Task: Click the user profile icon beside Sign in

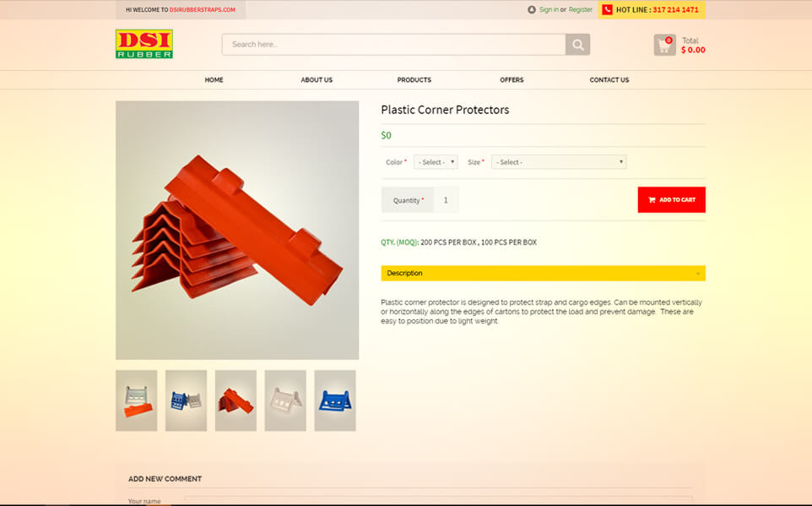Action: pos(531,10)
